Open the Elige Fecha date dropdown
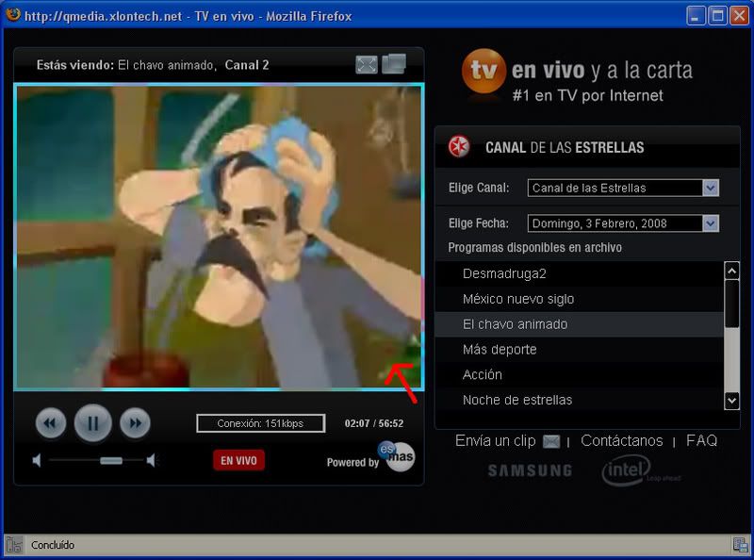Screen dimensions: 754x560 click(x=710, y=223)
